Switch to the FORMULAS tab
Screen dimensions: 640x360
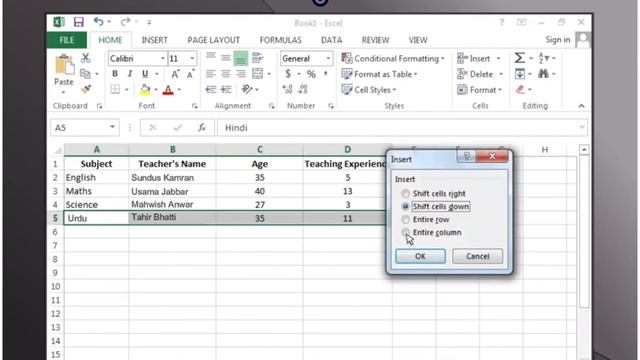click(x=280, y=40)
